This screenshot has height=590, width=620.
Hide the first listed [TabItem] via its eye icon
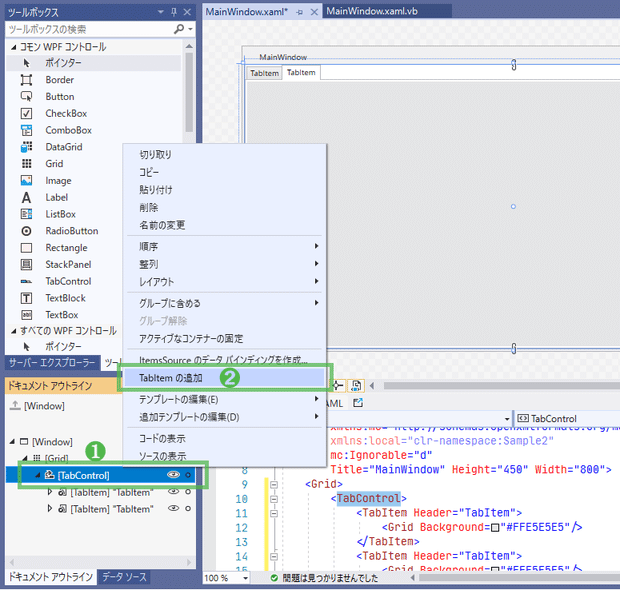(x=173, y=492)
